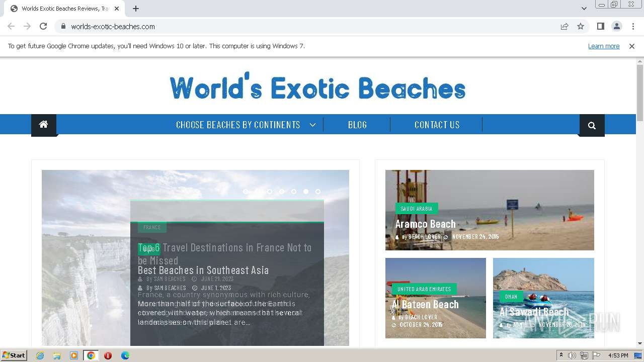The width and height of the screenshot is (644, 362).
Task: Launch Windows Media Player from taskbar
Action: [x=74, y=355]
